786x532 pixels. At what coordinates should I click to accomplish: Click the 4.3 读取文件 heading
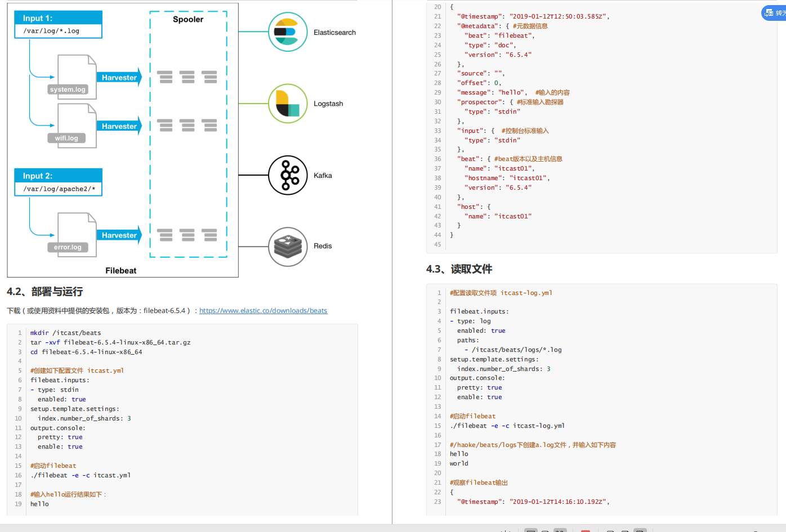(459, 269)
